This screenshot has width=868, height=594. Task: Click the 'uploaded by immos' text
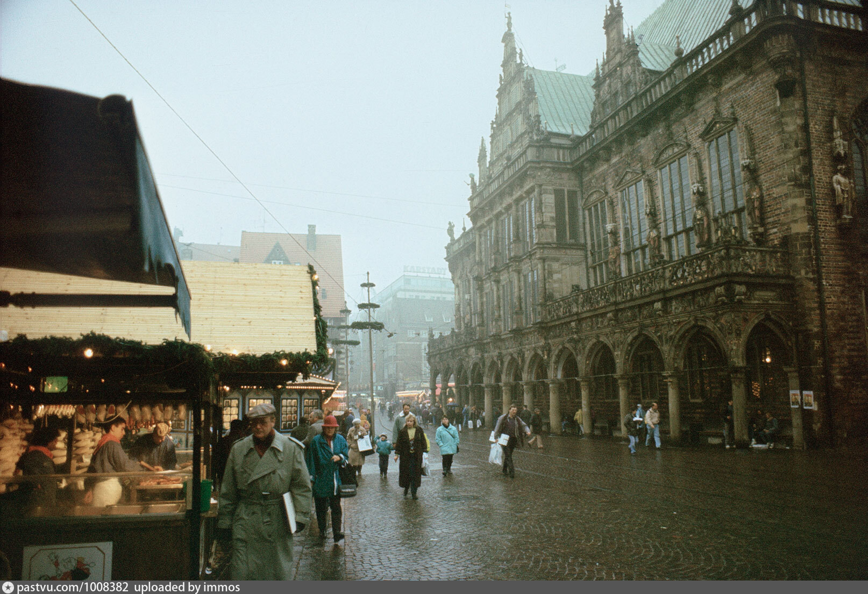[187, 588]
